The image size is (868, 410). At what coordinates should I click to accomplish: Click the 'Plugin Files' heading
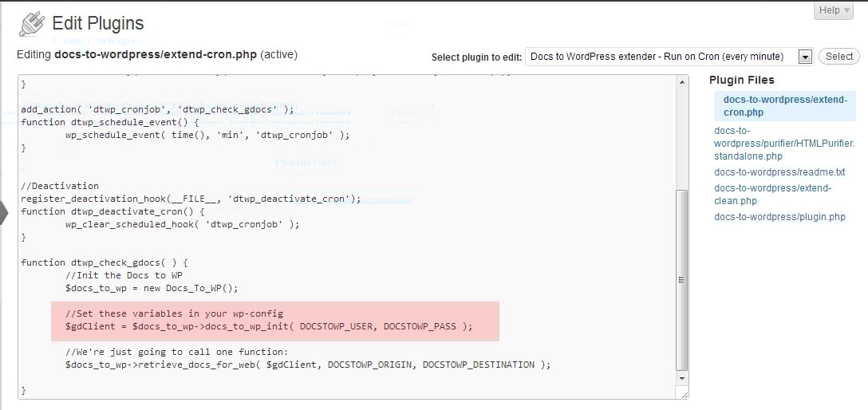742,81
